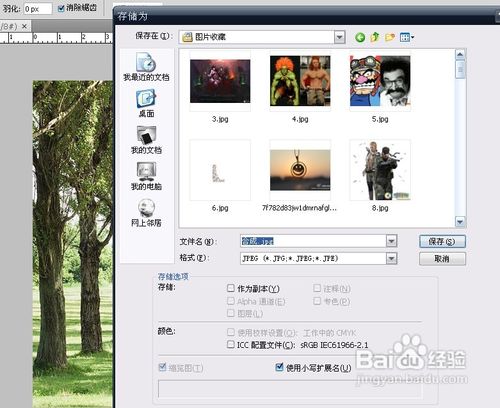500x408 pixels.
Task: Expand the Save in (保存在) folder dropdown
Action: pyautogui.click(x=339, y=37)
